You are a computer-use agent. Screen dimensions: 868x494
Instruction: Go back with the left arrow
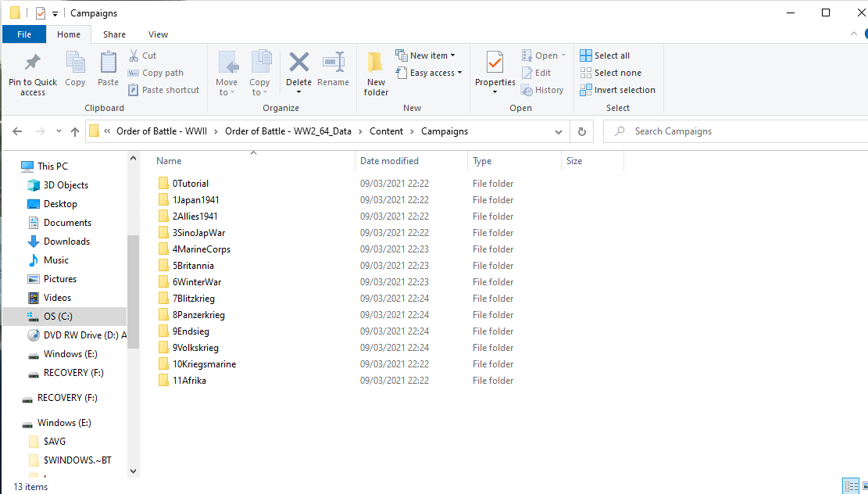[17, 131]
